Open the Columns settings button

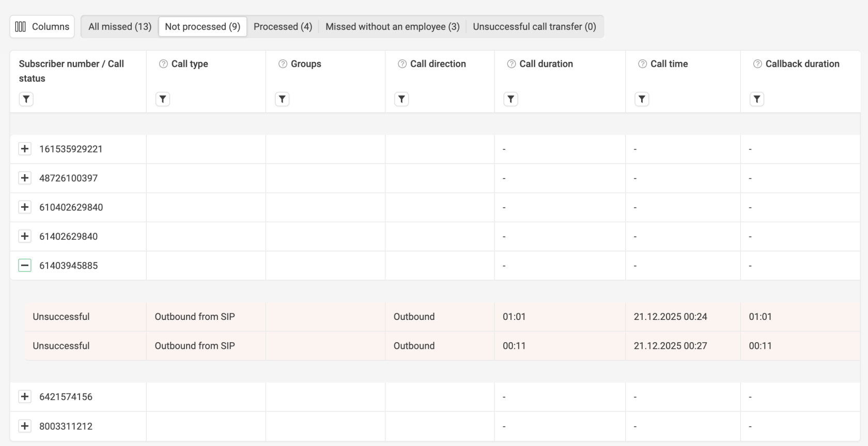point(42,27)
